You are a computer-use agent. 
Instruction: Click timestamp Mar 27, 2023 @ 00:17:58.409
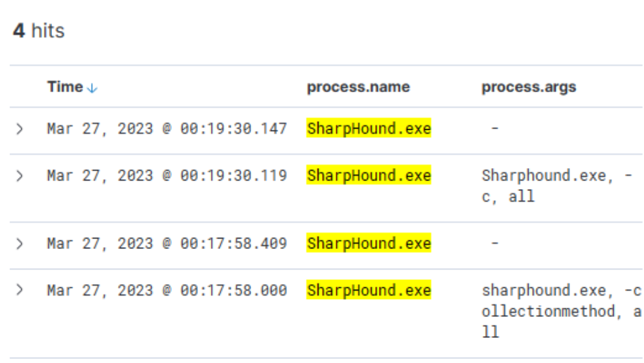coord(167,244)
